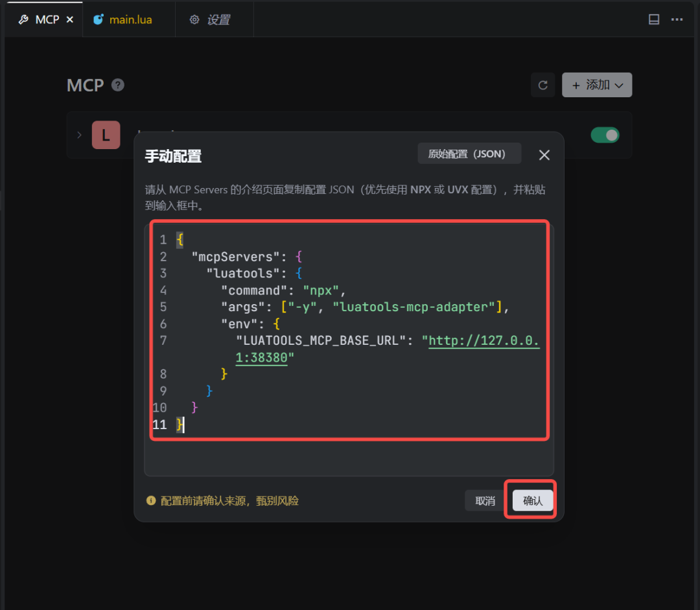
Task: Click the 配置前请确认来源 warning text
Action: [229, 500]
